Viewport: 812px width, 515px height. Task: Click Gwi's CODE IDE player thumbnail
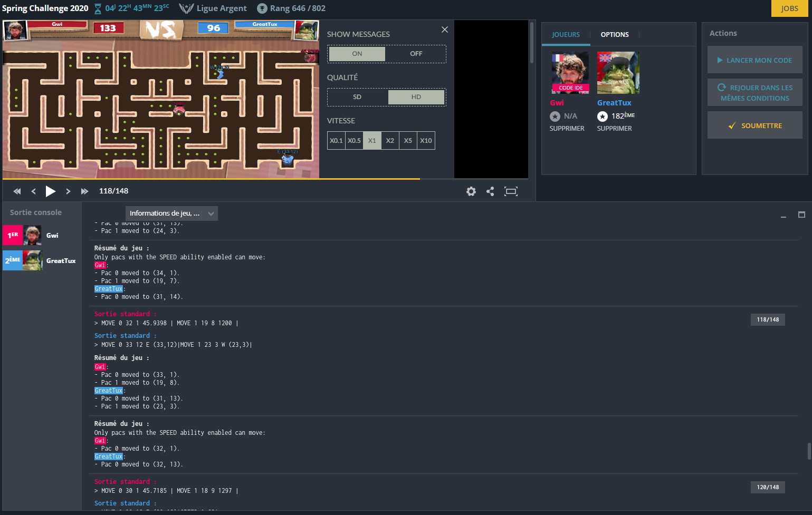[x=570, y=73]
